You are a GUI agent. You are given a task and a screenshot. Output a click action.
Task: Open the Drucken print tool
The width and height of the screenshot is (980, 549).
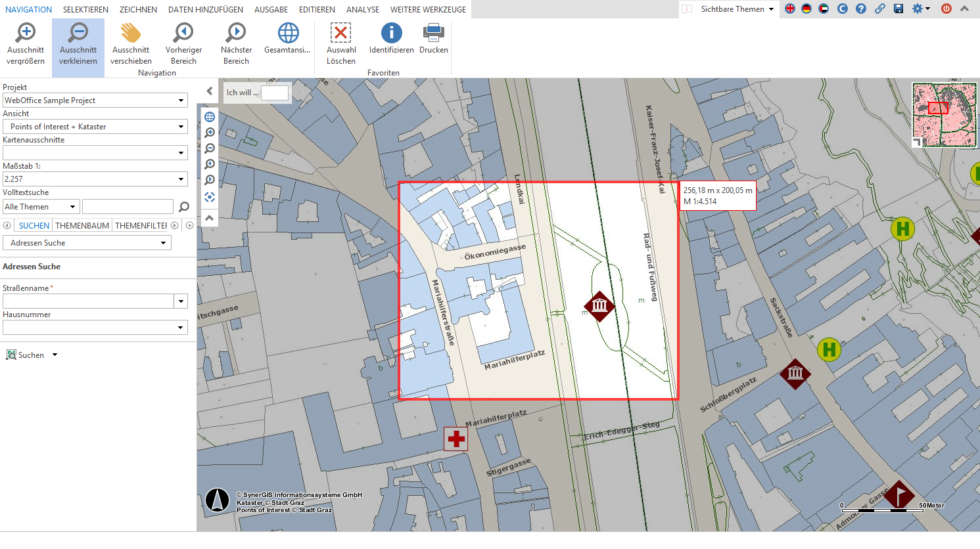(x=433, y=39)
